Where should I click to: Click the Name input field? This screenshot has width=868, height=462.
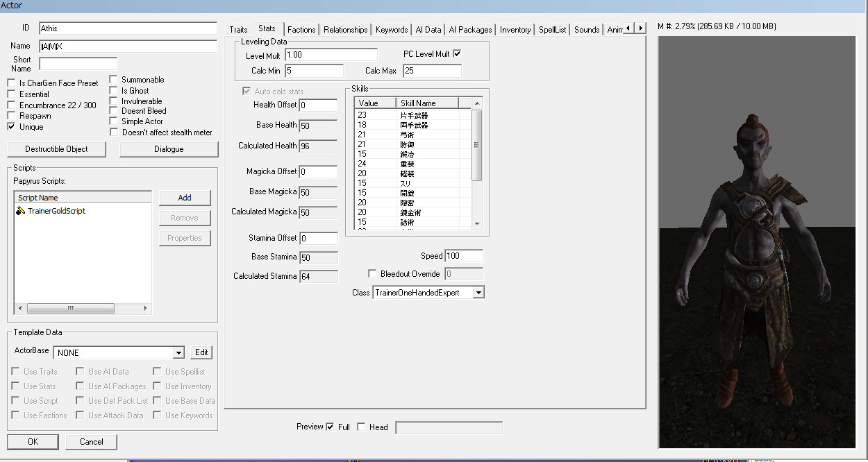tap(128, 46)
